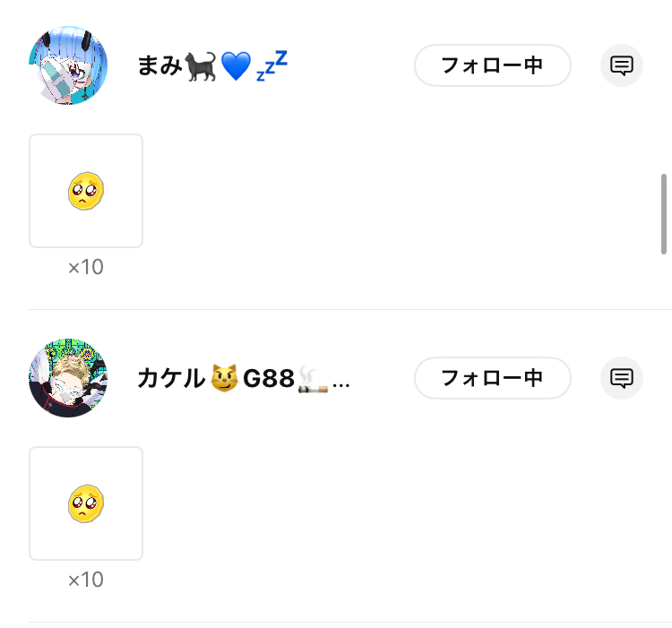The height and width of the screenshot is (628, 672).
Task: Click the blue heart emoji
Action: coord(236,66)
